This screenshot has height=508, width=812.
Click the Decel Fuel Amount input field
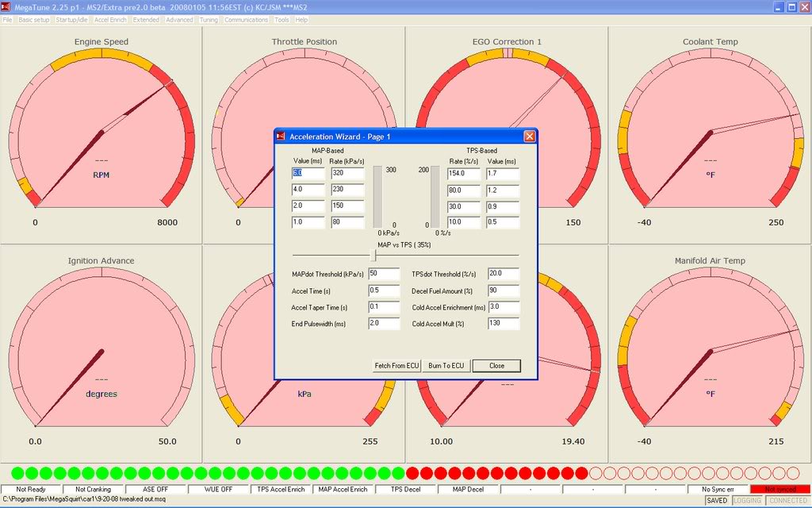tap(504, 291)
